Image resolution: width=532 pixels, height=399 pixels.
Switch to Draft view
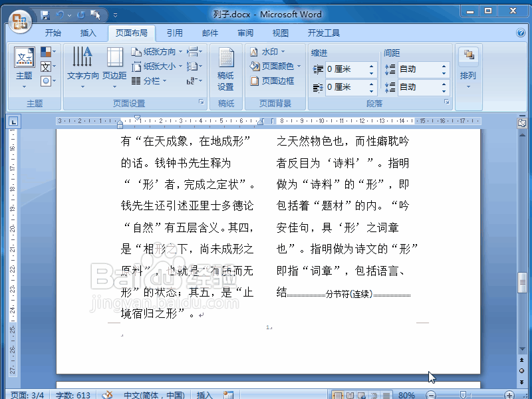point(386,395)
